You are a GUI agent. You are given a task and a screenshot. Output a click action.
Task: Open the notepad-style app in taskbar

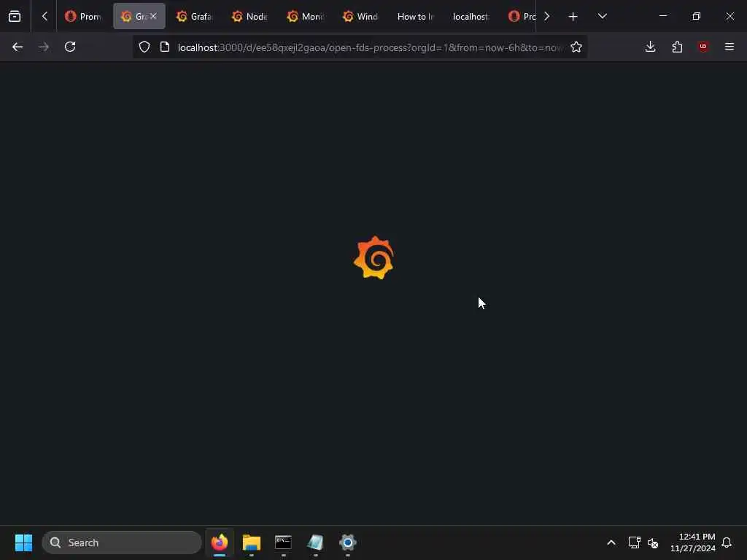tap(315, 542)
